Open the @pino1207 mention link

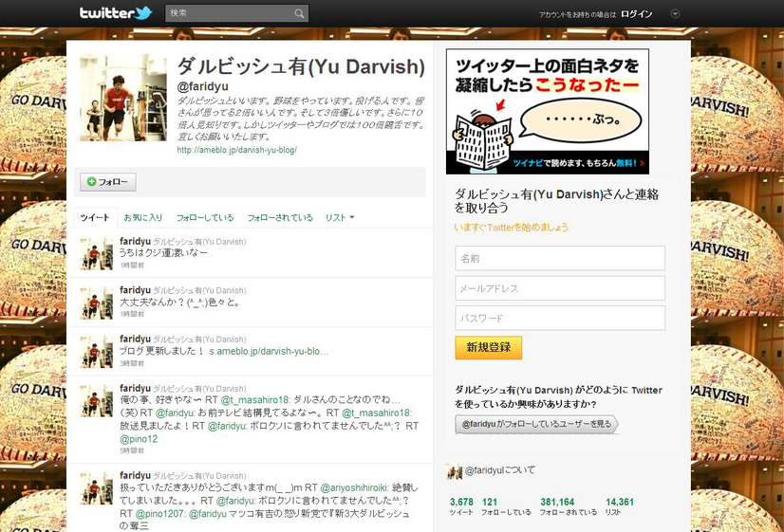[159, 514]
